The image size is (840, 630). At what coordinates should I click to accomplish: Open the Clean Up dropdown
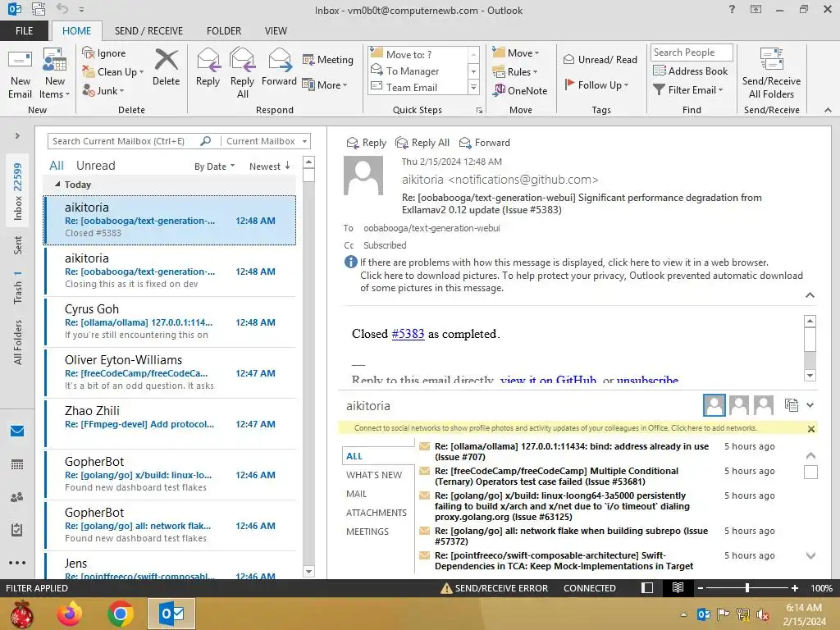[113, 72]
